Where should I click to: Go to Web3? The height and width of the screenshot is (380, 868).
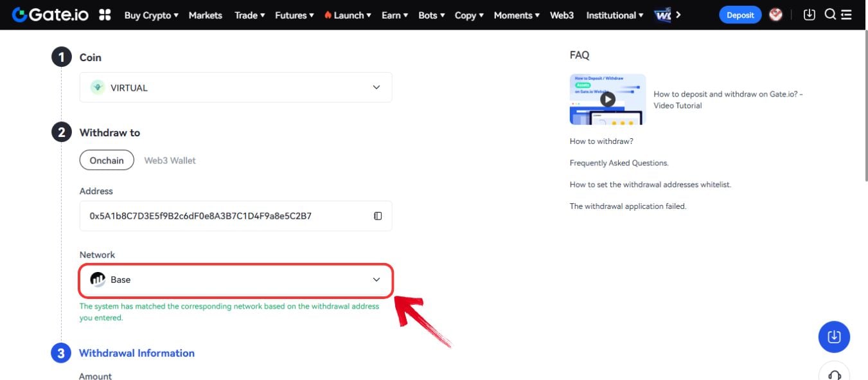[x=562, y=15]
